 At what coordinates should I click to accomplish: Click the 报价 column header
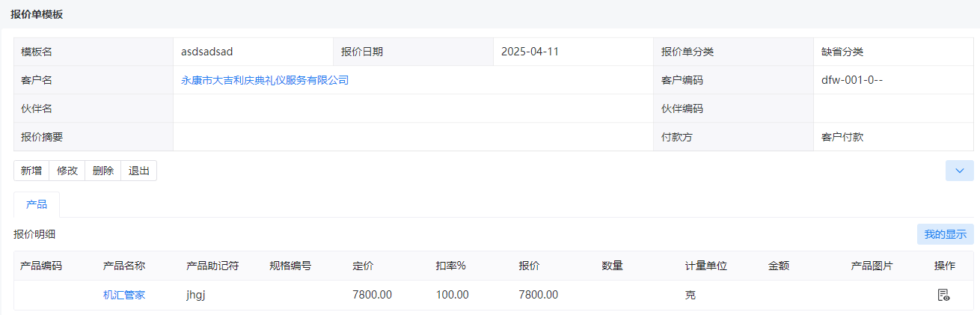pyautogui.click(x=529, y=266)
